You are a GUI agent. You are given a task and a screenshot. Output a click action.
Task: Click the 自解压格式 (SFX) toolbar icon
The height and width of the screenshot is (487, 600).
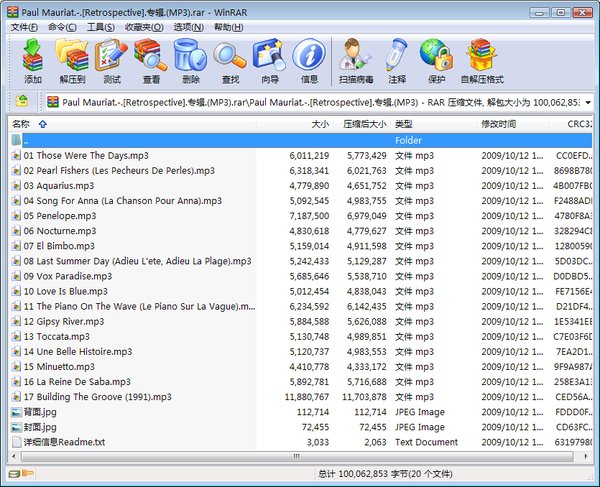pyautogui.click(x=482, y=55)
